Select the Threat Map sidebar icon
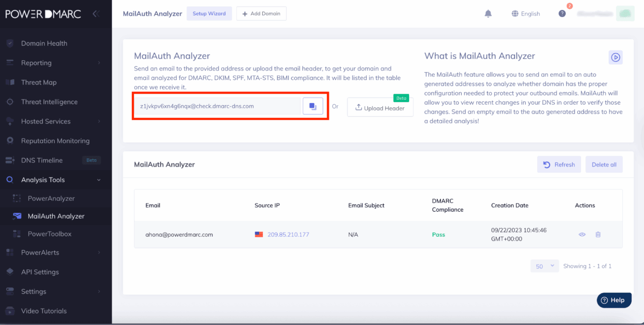This screenshot has width=644, height=325. 9,82
